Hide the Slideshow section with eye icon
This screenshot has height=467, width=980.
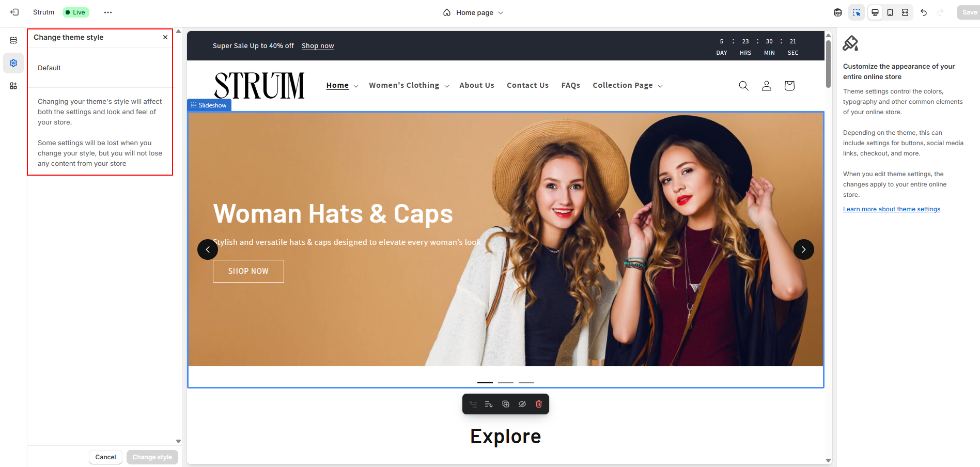(x=522, y=404)
